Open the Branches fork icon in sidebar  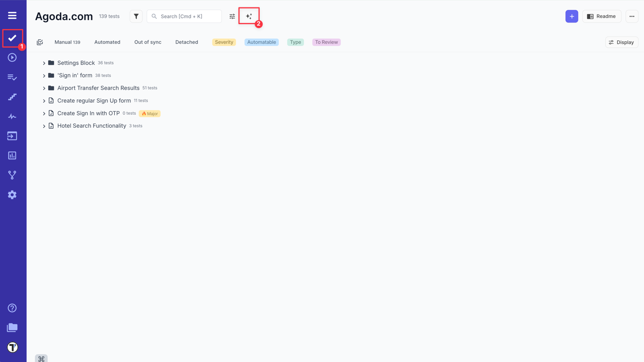12,175
